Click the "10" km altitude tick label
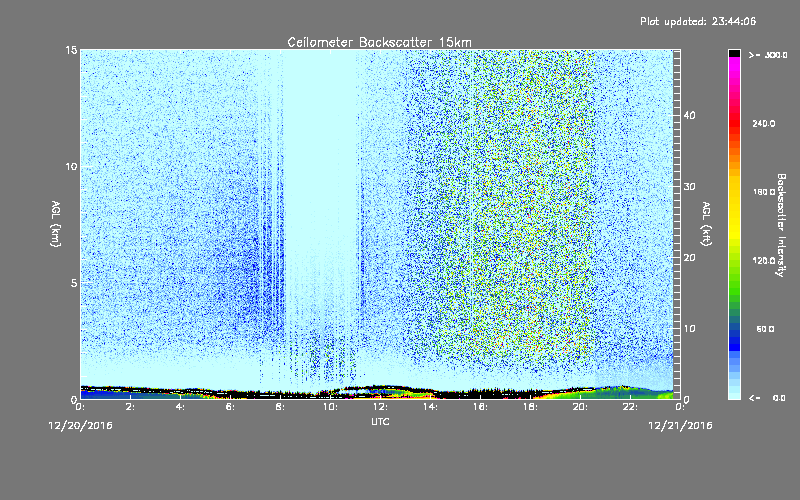The width and height of the screenshot is (800, 500). [x=71, y=167]
